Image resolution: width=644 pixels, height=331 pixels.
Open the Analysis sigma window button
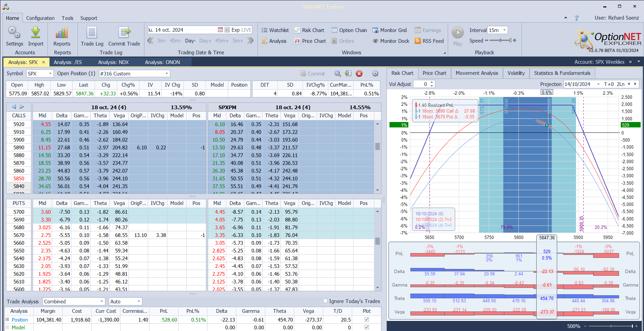coord(274,41)
